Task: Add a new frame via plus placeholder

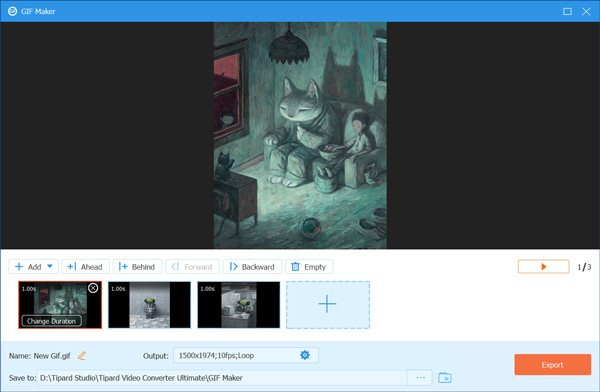Action: click(328, 305)
